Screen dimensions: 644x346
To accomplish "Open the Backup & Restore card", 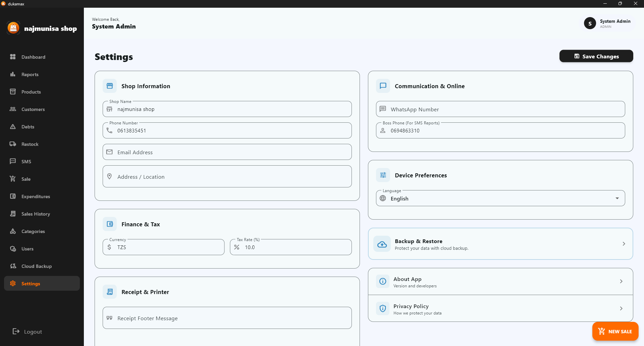I will [500, 244].
